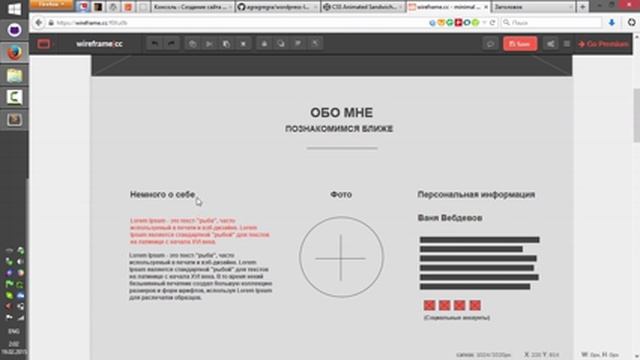The width and height of the screenshot is (640, 360).
Task: Click the Share icon next to Save
Action: [551, 44]
